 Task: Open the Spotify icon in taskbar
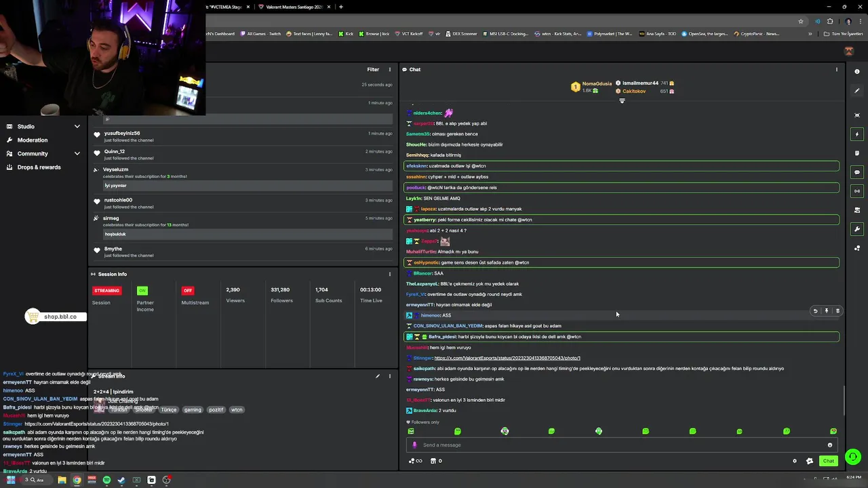click(x=106, y=480)
